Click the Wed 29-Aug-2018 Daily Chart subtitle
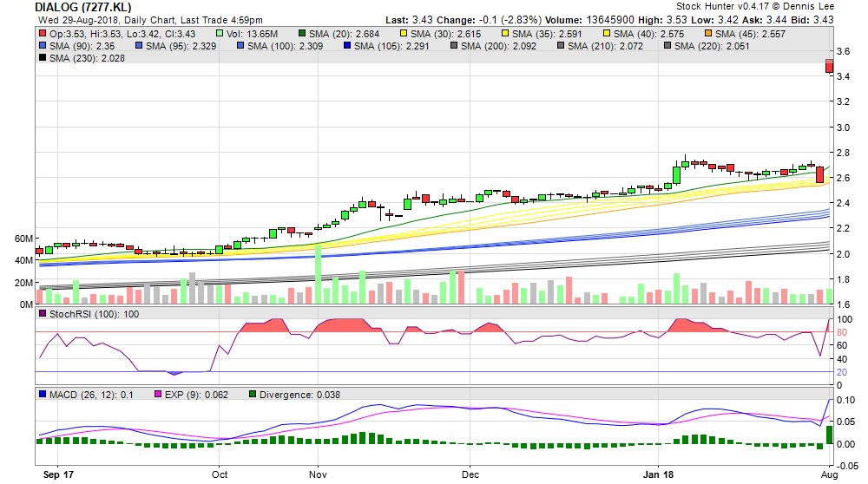This screenshot has height=484, width=868. [150, 20]
